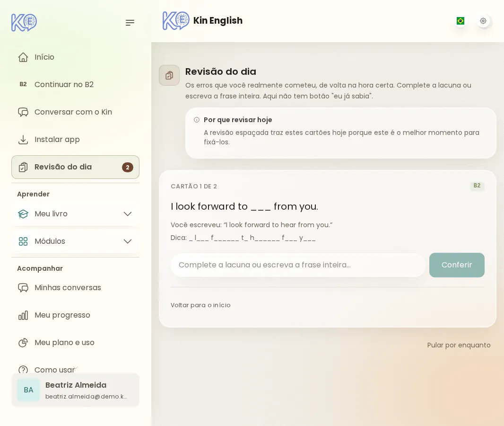504x426 pixels.
Task: Click the Você escreveu line on the card
Action: (x=252, y=225)
